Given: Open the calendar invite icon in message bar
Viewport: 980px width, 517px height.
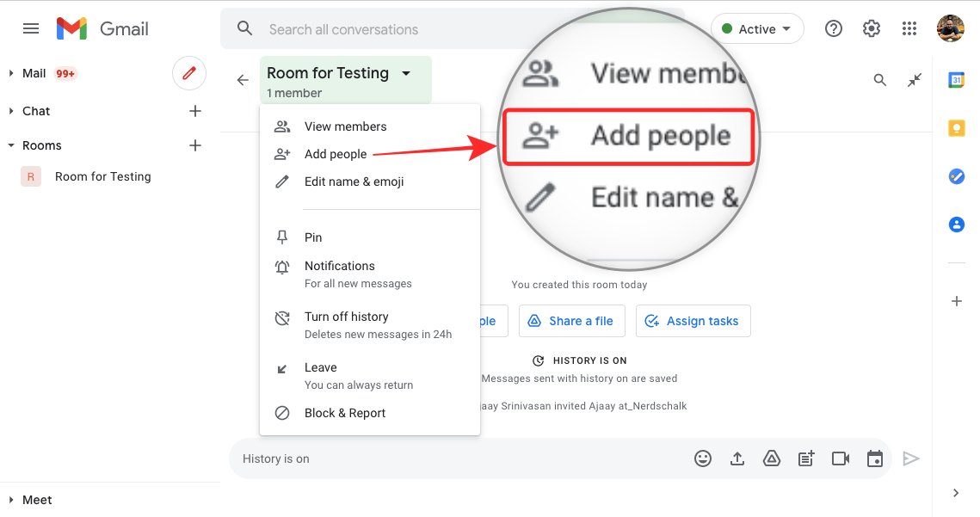Looking at the screenshot, I should point(875,459).
